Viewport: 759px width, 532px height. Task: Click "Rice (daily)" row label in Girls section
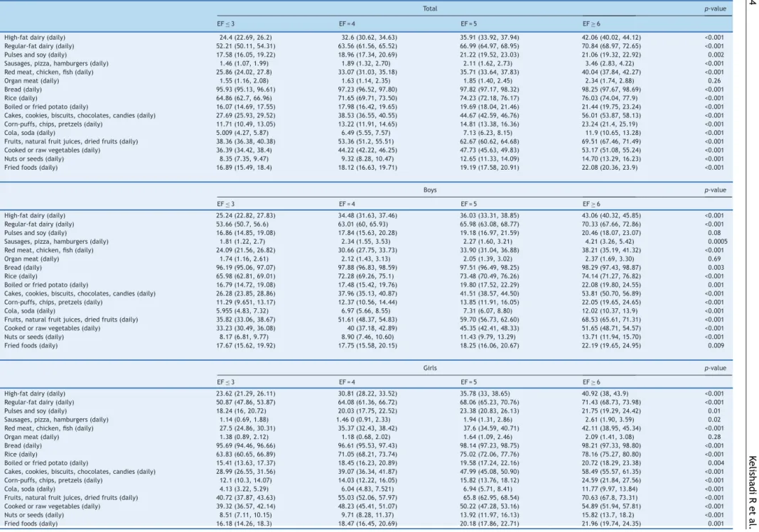click(x=21, y=454)
